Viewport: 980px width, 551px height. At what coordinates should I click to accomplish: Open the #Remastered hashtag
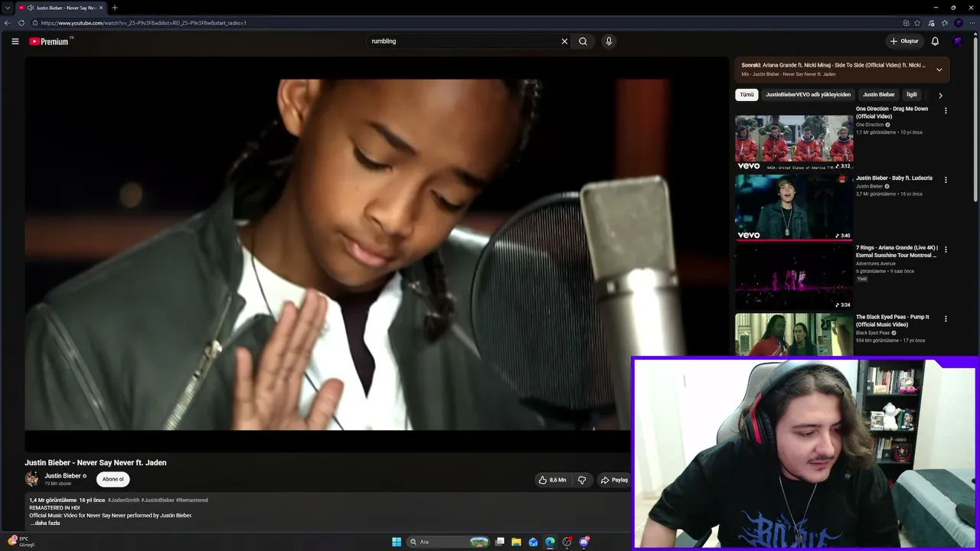pyautogui.click(x=192, y=500)
